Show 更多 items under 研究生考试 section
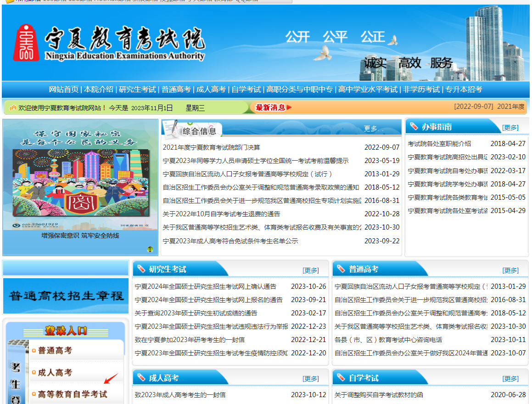This screenshot has width=532, height=404. pos(310,270)
